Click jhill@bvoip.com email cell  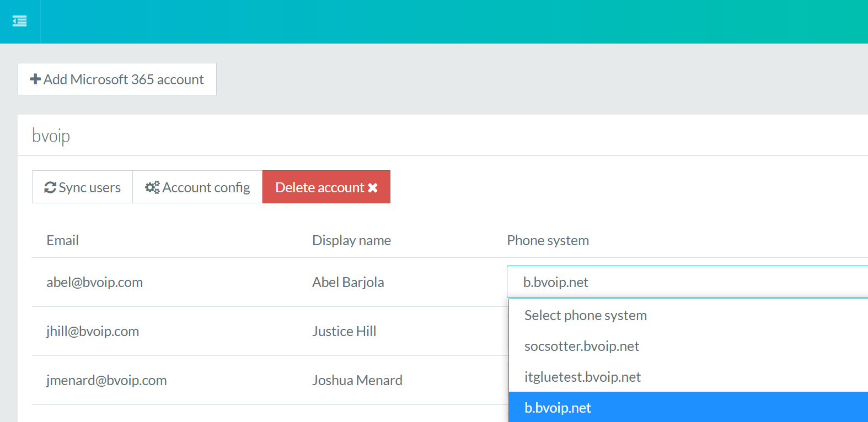pyautogui.click(x=93, y=331)
